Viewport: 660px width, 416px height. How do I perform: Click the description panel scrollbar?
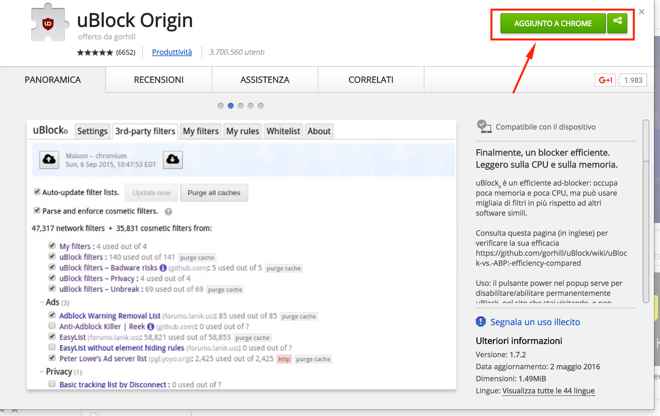click(x=646, y=211)
